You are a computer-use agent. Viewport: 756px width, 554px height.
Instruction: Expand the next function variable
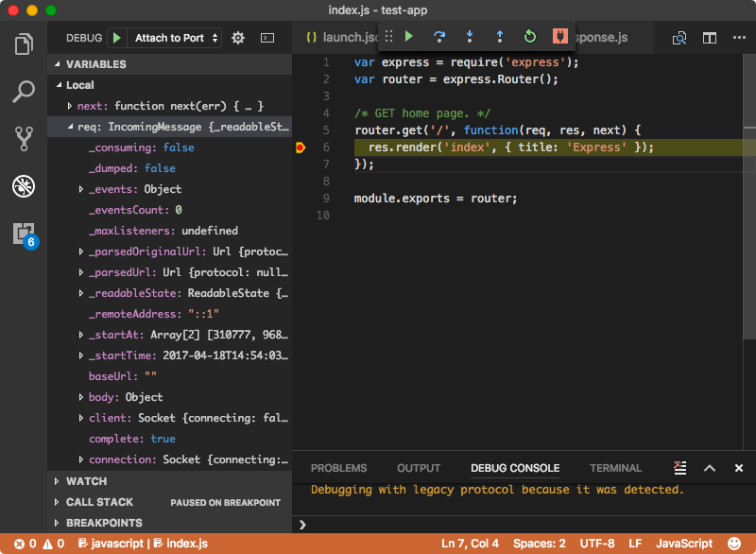click(69, 106)
